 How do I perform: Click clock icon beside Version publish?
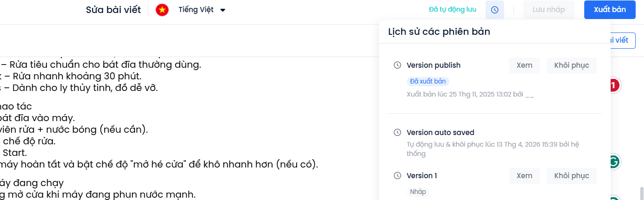(x=397, y=65)
